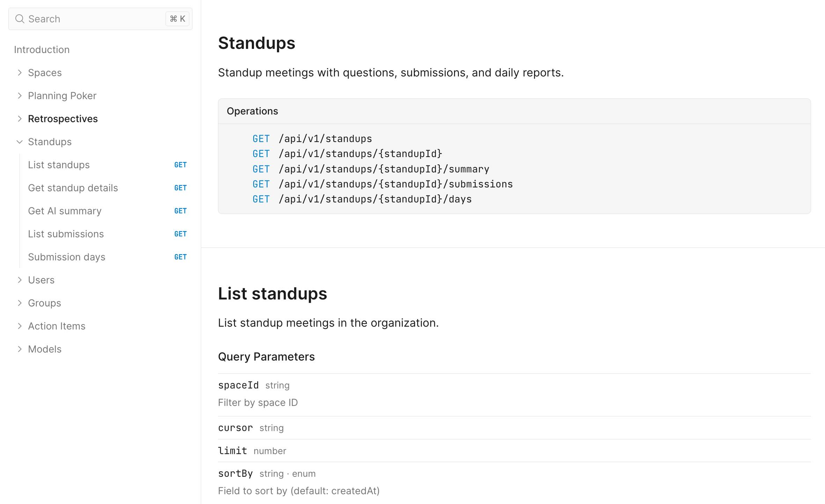Click the search magnifier icon
Screen dimensions: 825x504
(x=20, y=19)
